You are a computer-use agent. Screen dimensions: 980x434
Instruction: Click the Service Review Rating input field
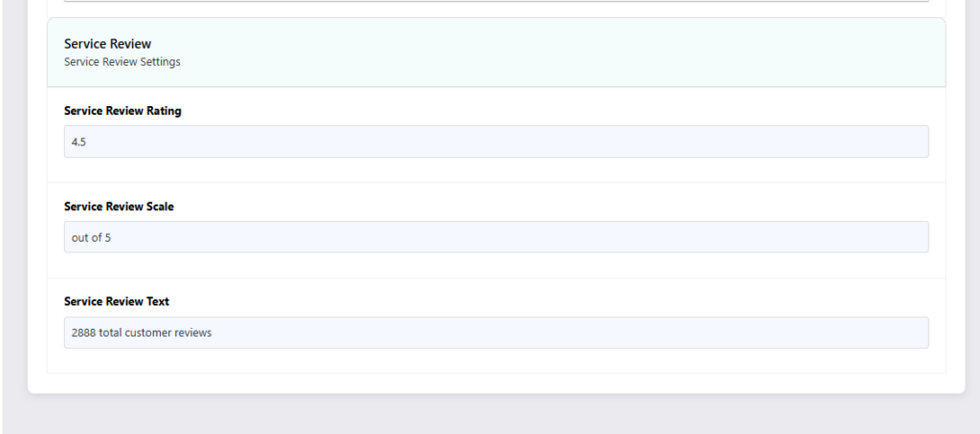pos(497,141)
